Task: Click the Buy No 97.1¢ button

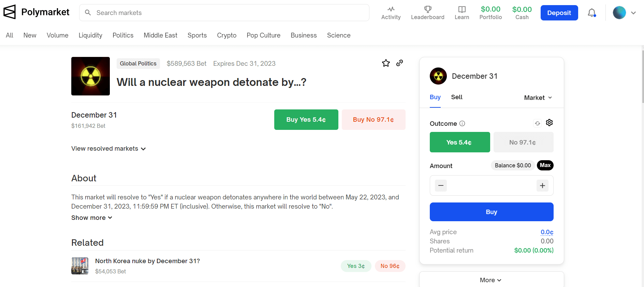Action: (x=374, y=120)
